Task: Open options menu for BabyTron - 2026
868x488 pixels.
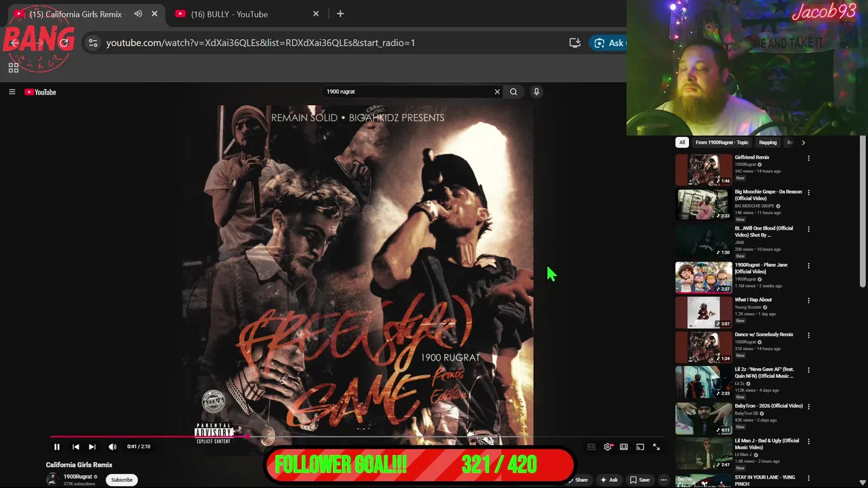Action: click(808, 406)
